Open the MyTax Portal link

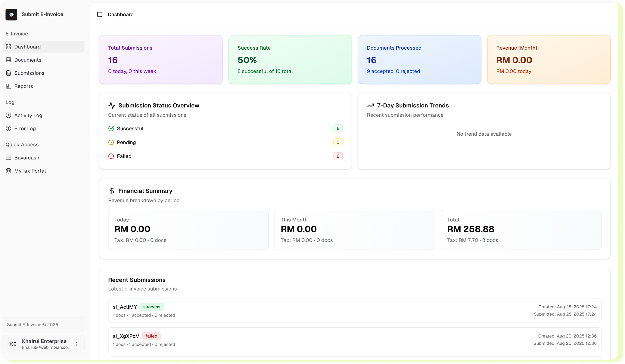click(x=30, y=171)
